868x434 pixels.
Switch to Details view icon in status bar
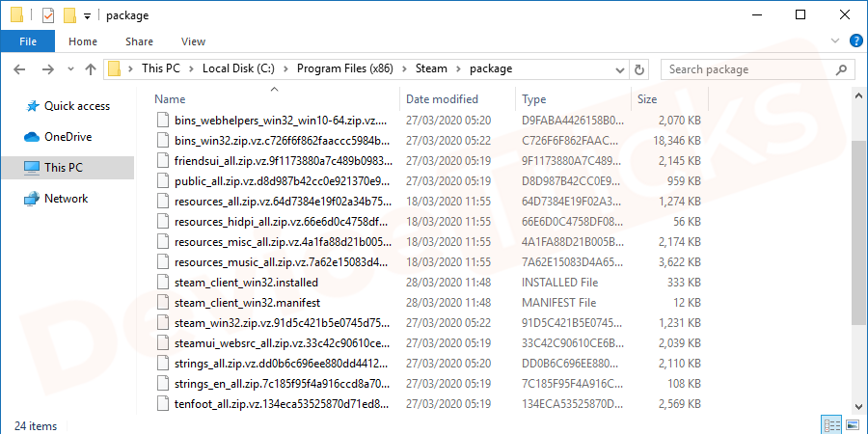(832, 425)
